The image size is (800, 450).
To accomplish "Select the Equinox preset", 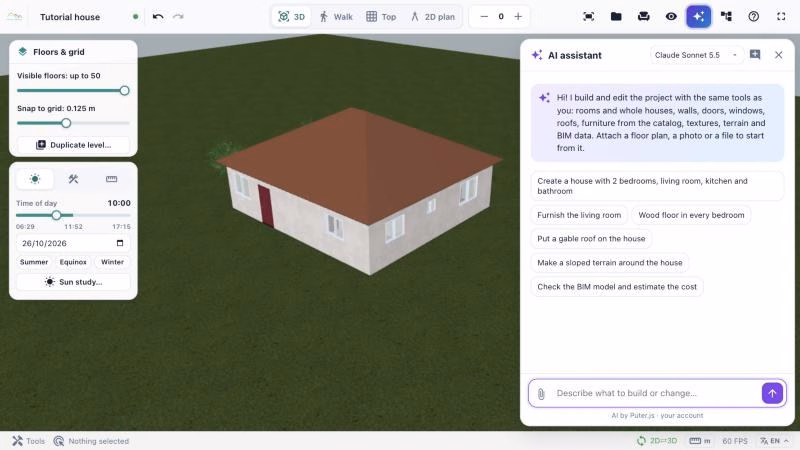I will pyautogui.click(x=73, y=262).
